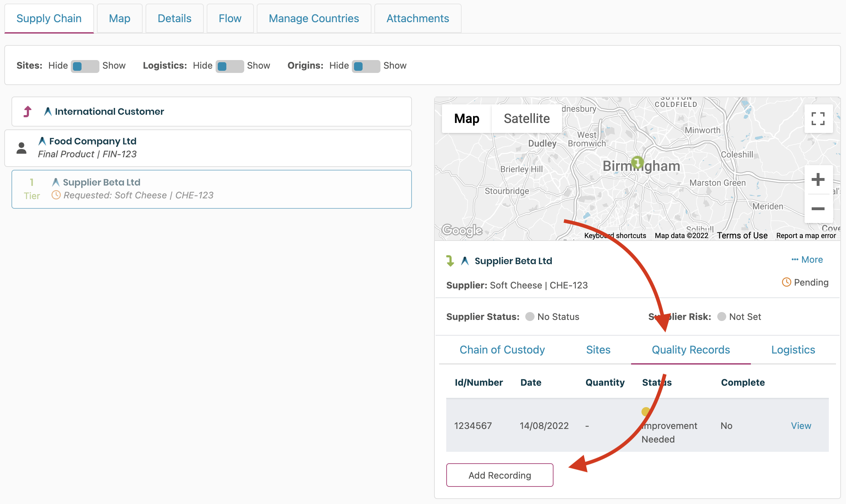
Task: Toggle the Logistics visibility switch
Action: point(229,66)
